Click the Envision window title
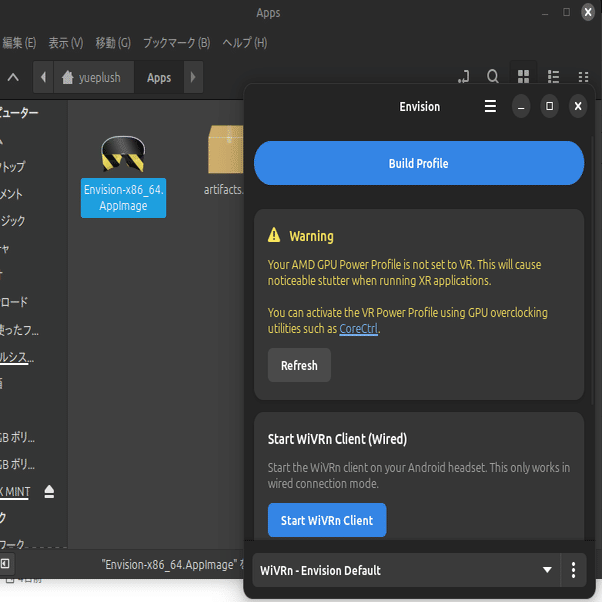This screenshot has width=602, height=602. [x=420, y=106]
